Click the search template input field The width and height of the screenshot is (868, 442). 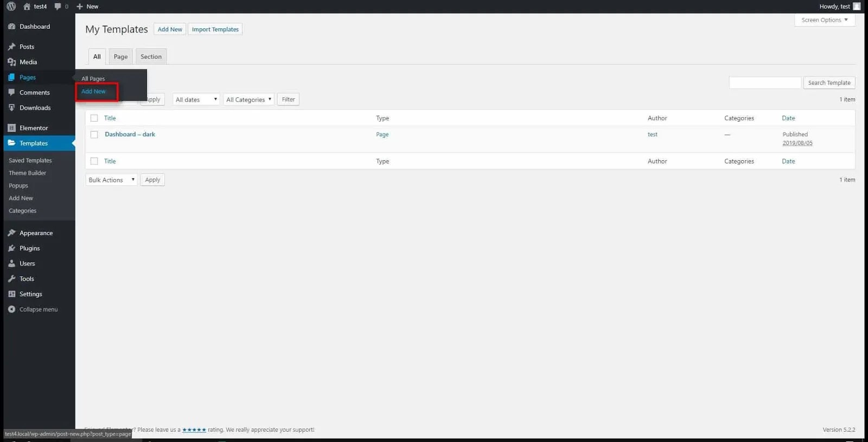[765, 83]
